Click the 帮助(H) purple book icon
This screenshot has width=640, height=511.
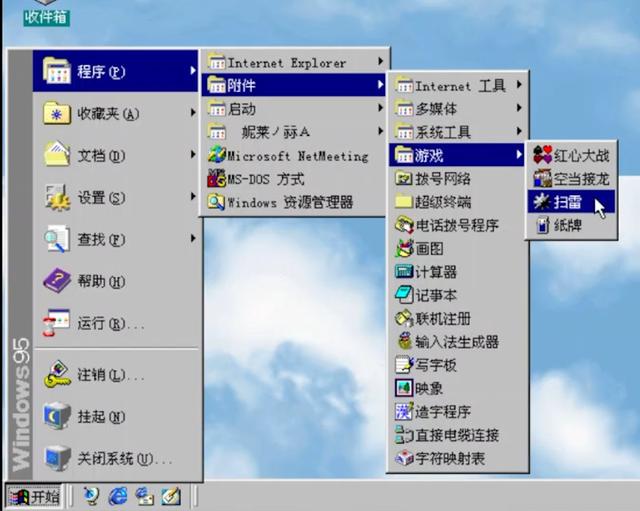point(57,280)
